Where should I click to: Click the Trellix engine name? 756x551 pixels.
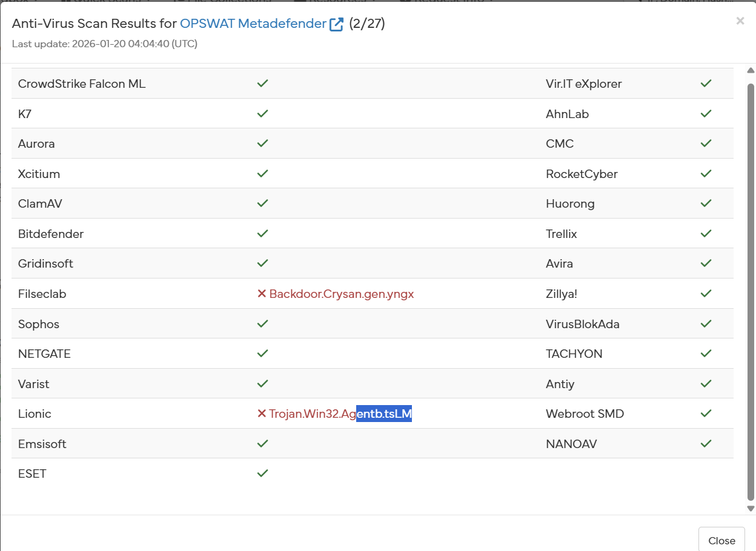coord(562,234)
